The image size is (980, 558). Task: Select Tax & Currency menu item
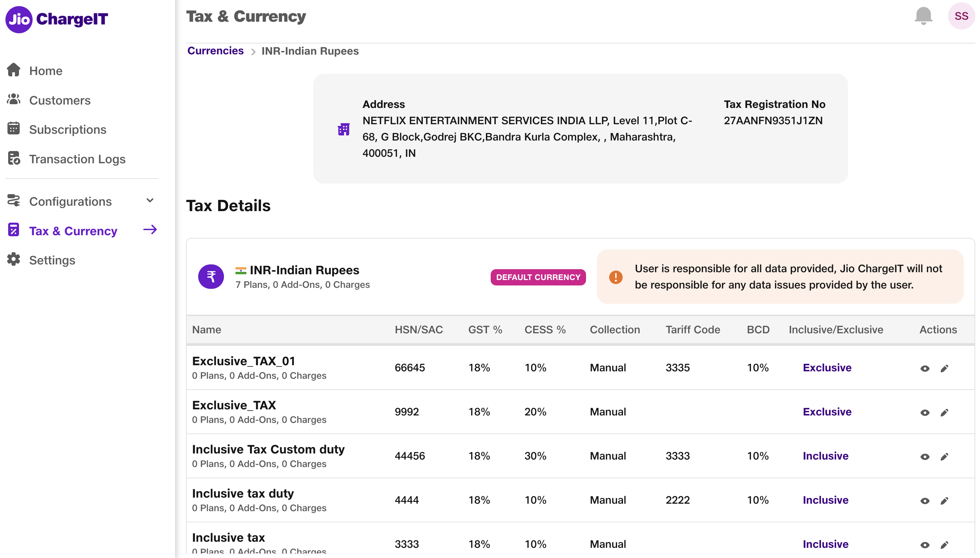tap(73, 231)
